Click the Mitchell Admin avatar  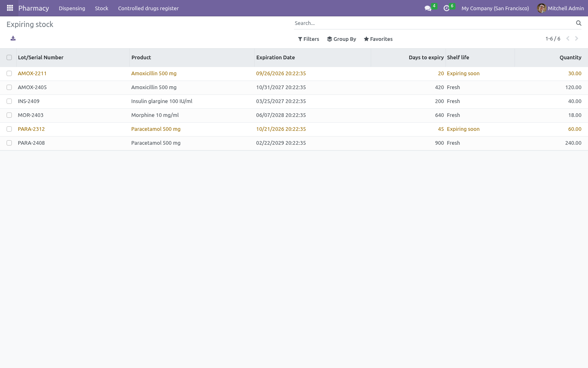(541, 8)
